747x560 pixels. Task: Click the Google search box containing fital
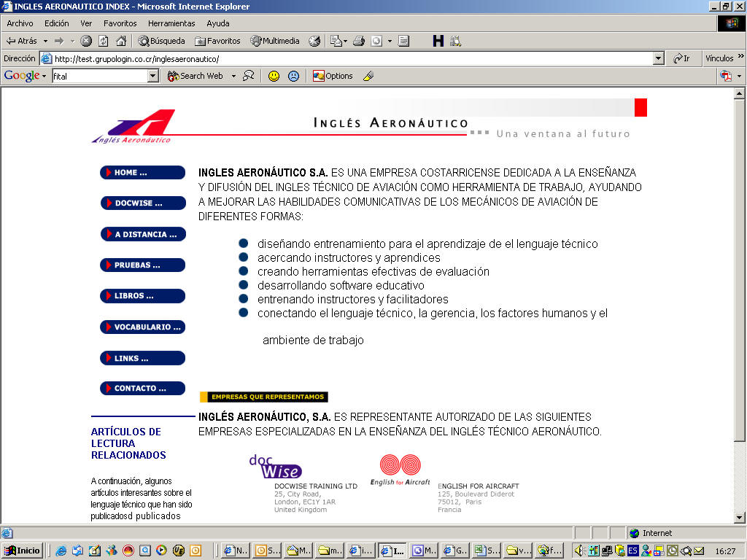(x=100, y=76)
